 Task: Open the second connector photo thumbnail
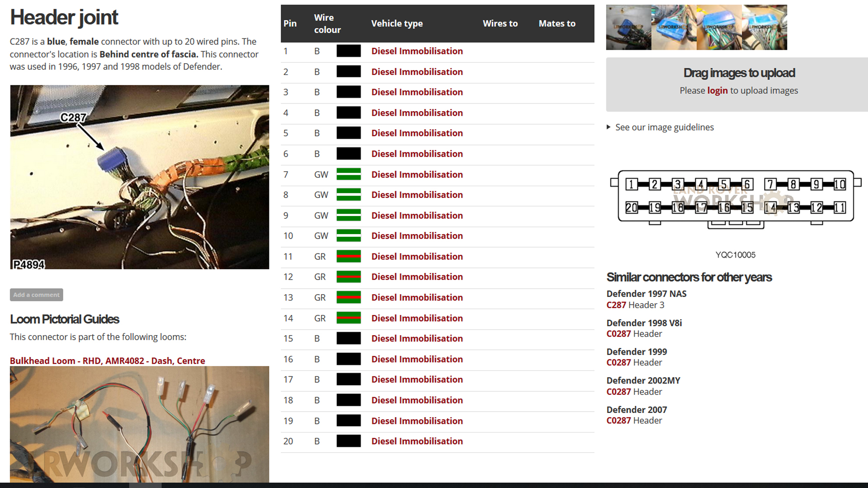tap(674, 27)
